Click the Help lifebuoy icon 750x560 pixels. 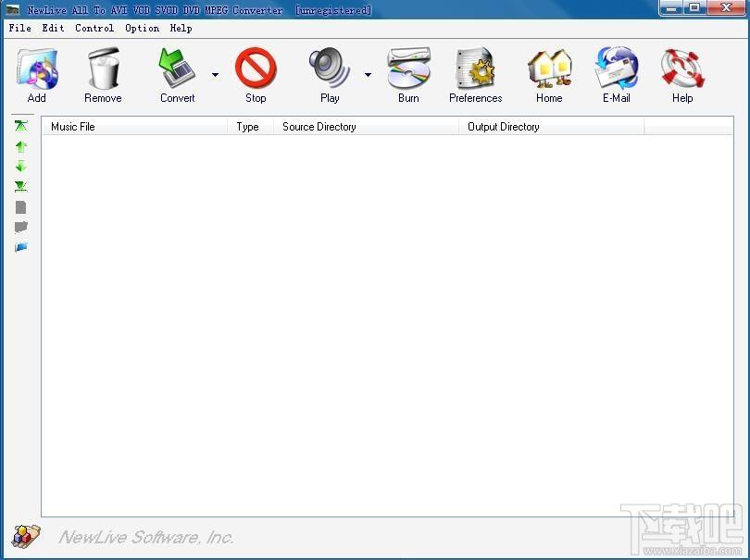pyautogui.click(x=682, y=68)
